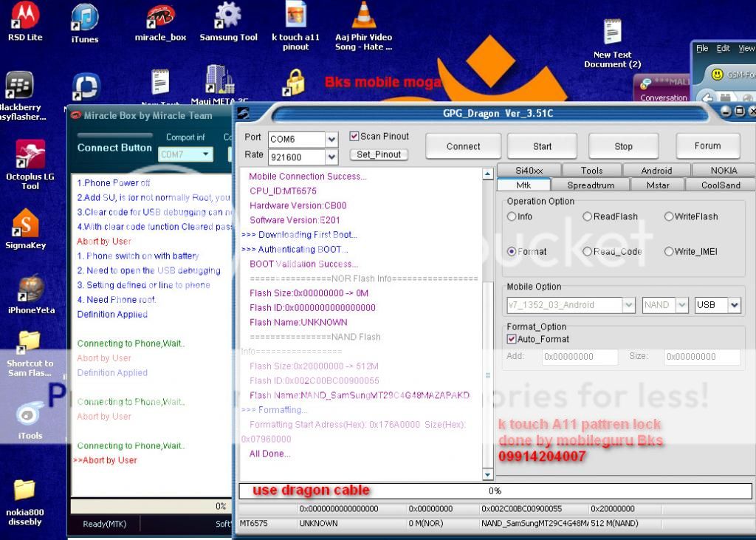Expand the USB connection dropdown
Image resolution: width=756 pixels, height=540 pixels.
pyautogui.click(x=735, y=305)
